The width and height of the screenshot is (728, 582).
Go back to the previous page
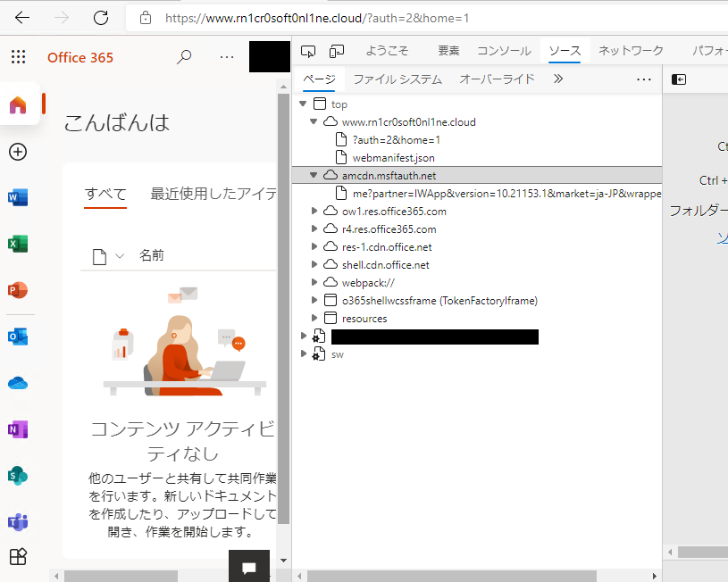pos(21,18)
